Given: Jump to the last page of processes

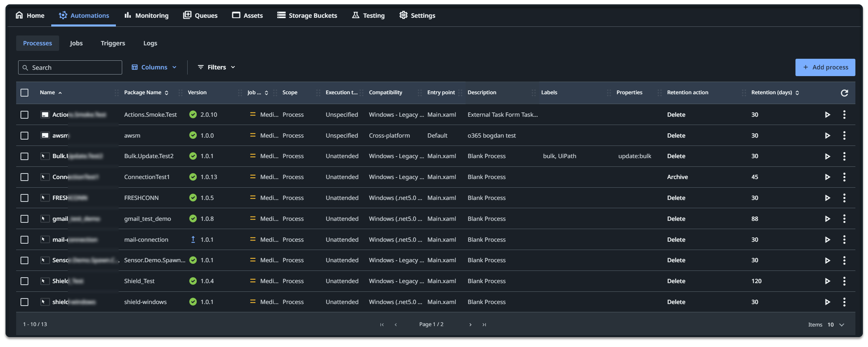Looking at the screenshot, I should (484, 325).
